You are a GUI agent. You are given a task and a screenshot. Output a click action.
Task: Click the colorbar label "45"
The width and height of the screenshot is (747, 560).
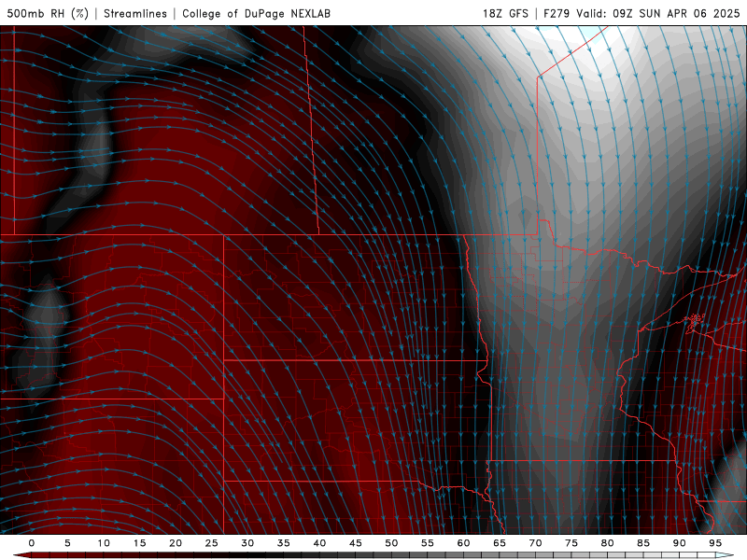coord(356,543)
